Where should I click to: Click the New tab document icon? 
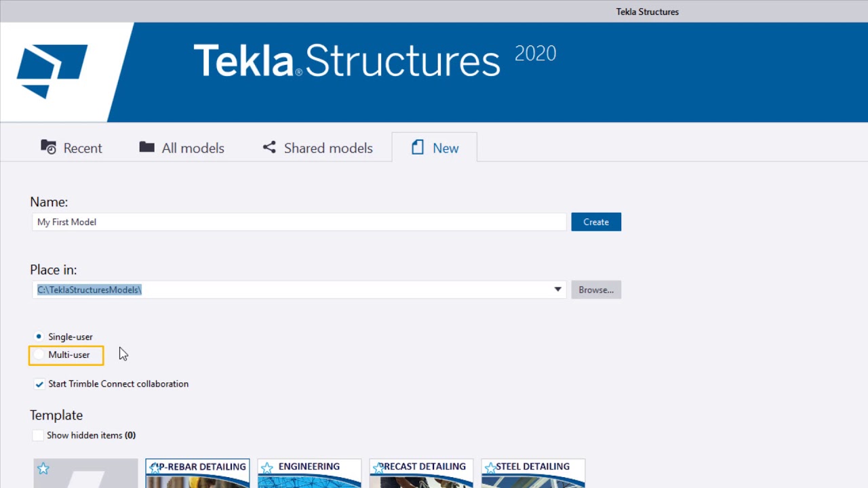point(418,147)
